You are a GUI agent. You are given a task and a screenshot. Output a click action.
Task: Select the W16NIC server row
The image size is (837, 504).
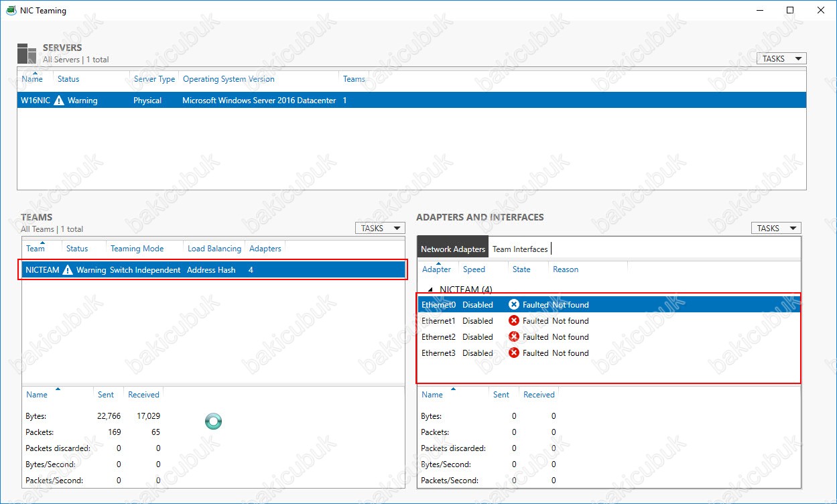411,101
